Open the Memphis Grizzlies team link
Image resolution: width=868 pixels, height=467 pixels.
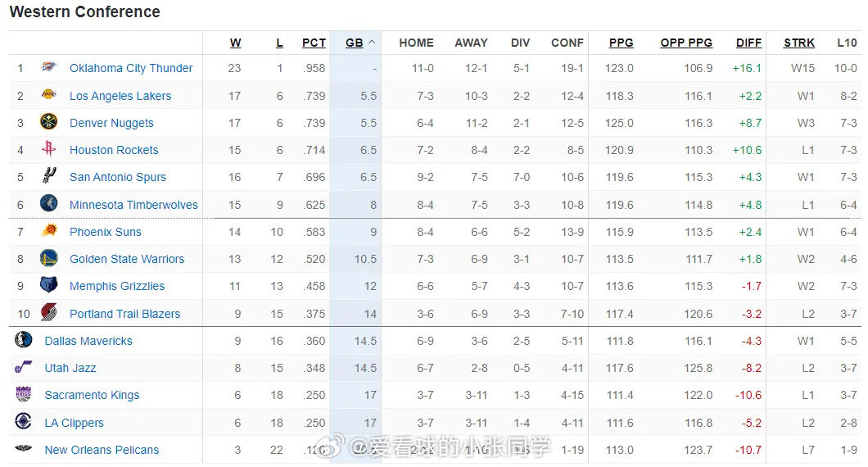pyautogui.click(x=117, y=287)
